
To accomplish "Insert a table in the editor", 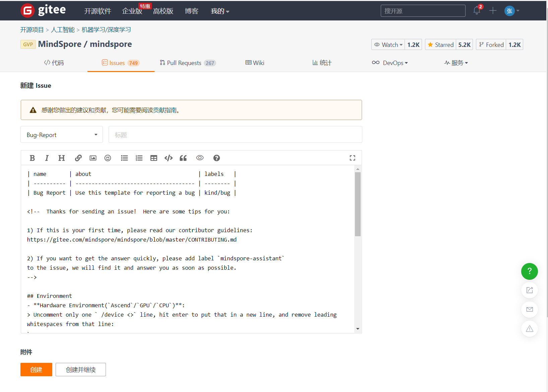I will (x=154, y=158).
